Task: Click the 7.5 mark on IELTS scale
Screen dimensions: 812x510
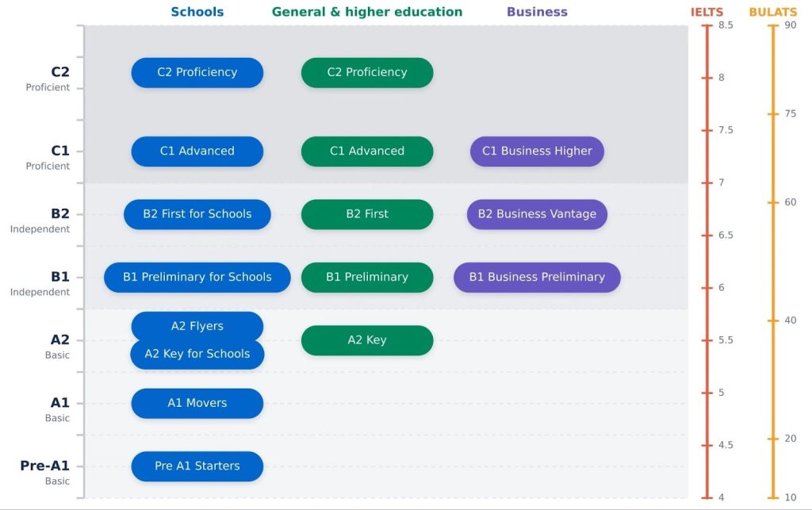Action: 725,130
